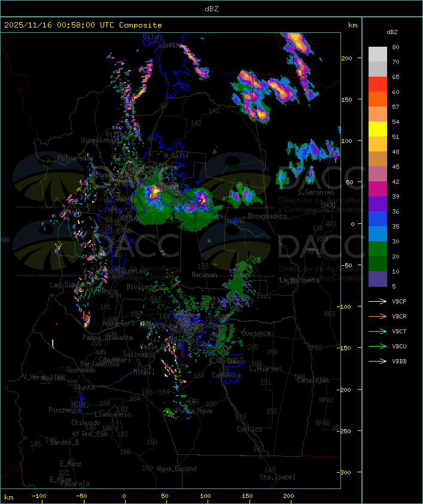
Task: Click the dBZ title in the top bar
Action: point(212,9)
